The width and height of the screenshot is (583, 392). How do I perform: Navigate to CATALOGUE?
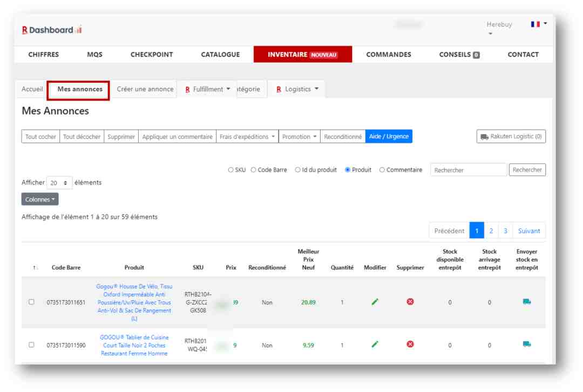220,55
